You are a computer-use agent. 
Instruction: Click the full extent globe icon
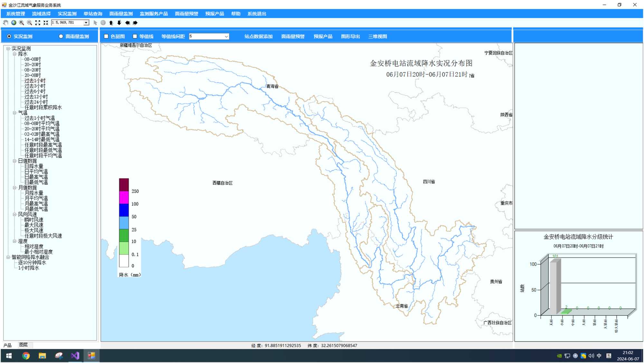(x=14, y=23)
